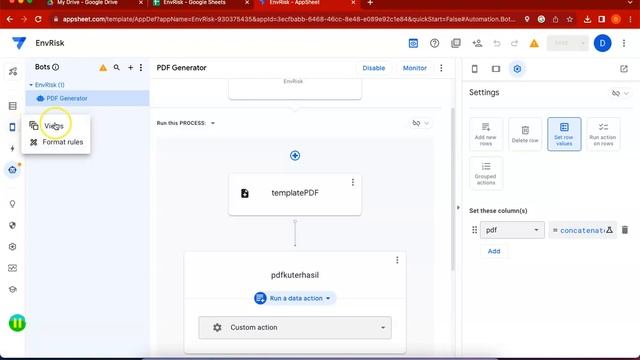Open the header three-dot more menu
640x360 pixels.
click(x=624, y=43)
